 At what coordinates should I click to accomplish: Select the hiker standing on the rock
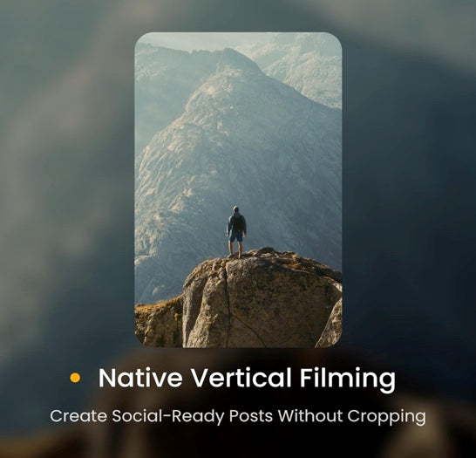coord(236,232)
